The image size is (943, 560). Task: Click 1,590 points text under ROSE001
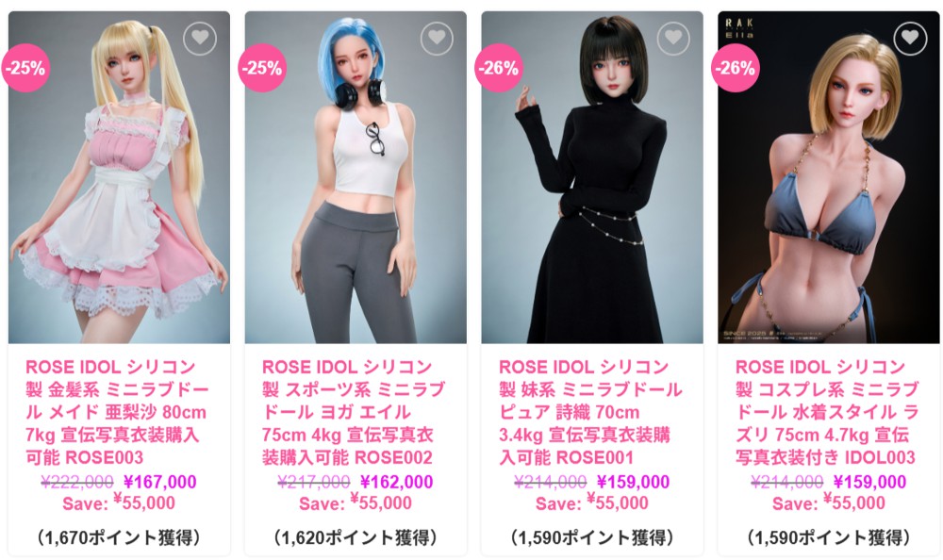[592, 537]
